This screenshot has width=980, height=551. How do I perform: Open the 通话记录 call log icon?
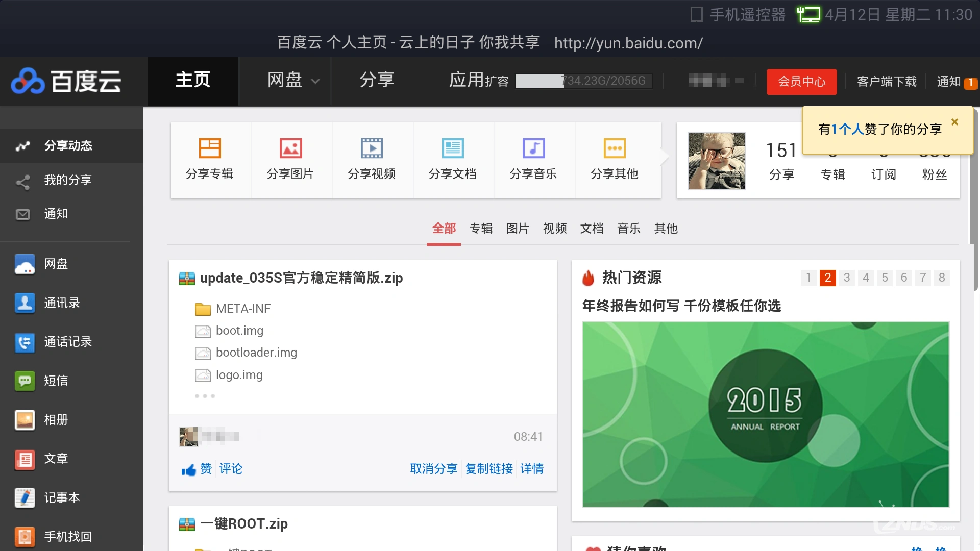tap(24, 342)
